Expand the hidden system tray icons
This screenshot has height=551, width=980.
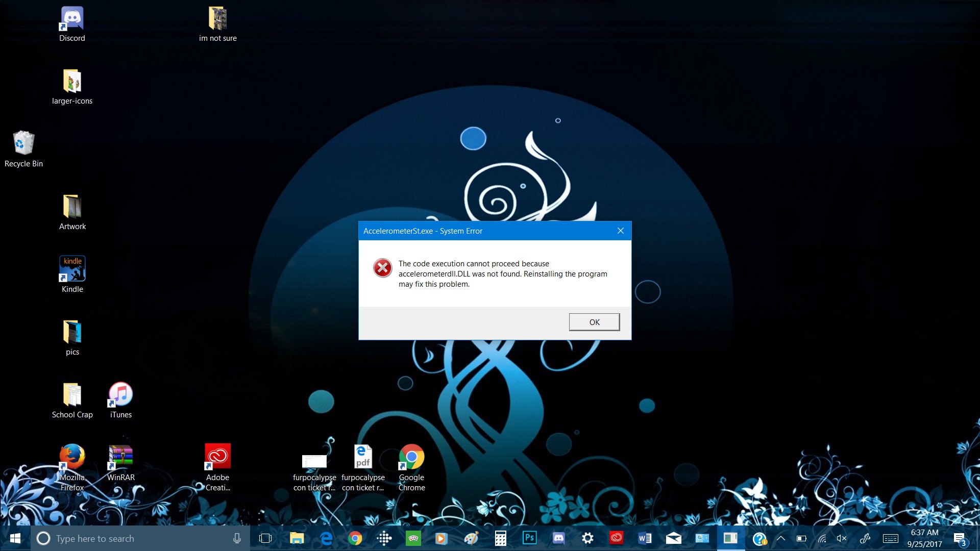781,538
